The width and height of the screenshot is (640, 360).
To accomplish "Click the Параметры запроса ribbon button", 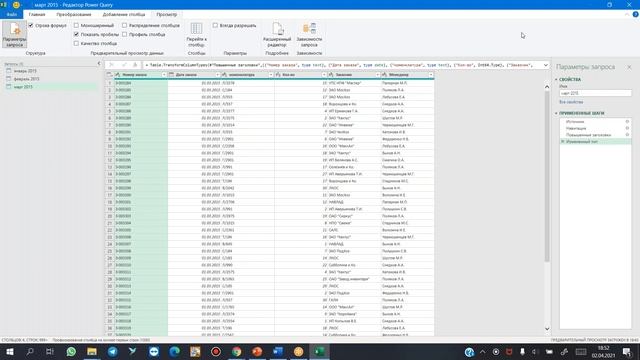I will click(x=14, y=35).
